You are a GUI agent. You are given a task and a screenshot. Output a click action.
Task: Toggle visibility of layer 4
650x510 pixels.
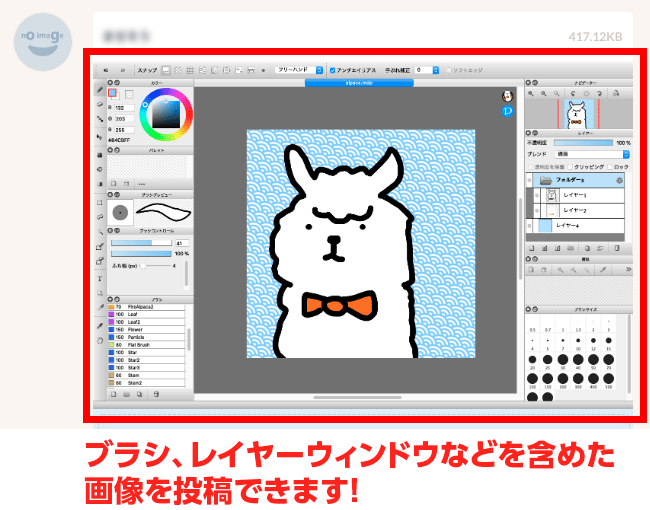click(529, 226)
